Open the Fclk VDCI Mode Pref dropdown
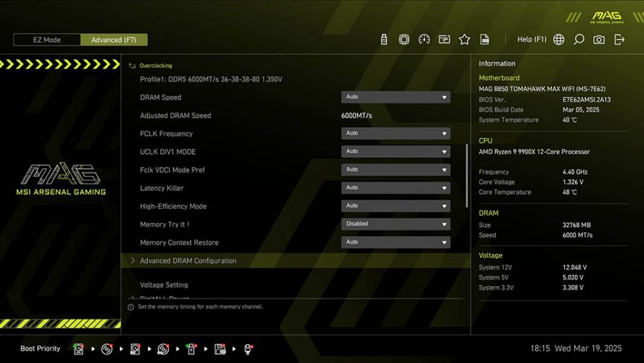The image size is (644, 363). point(395,169)
